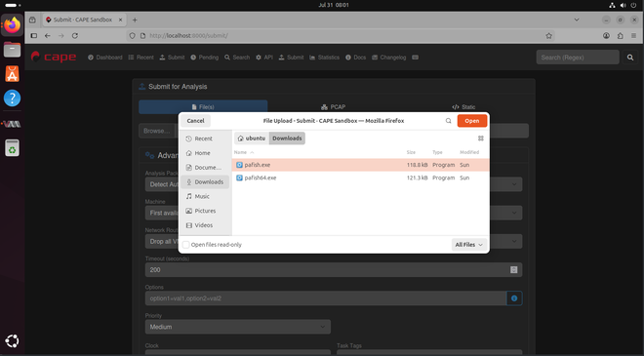Bookmark this page with the star icon

click(x=548, y=36)
